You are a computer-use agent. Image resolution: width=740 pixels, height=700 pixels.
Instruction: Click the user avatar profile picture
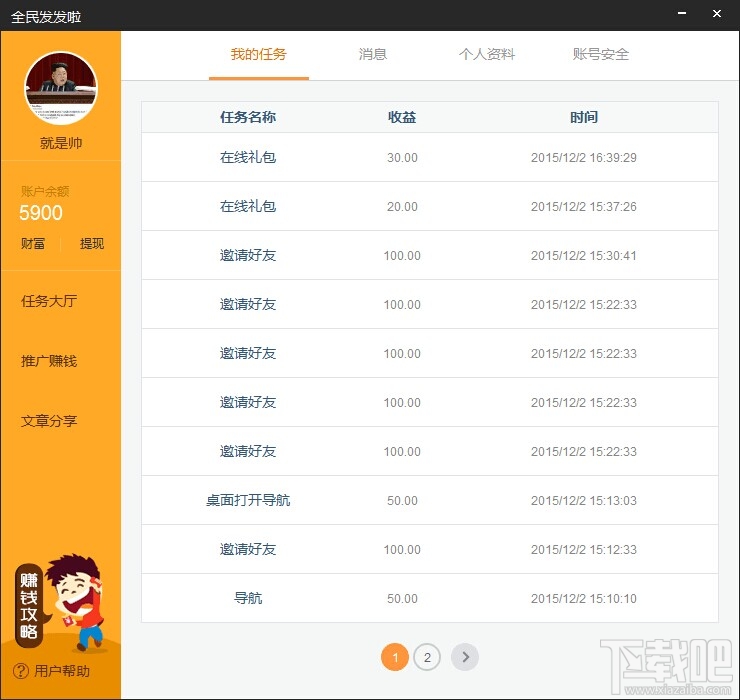[61, 88]
